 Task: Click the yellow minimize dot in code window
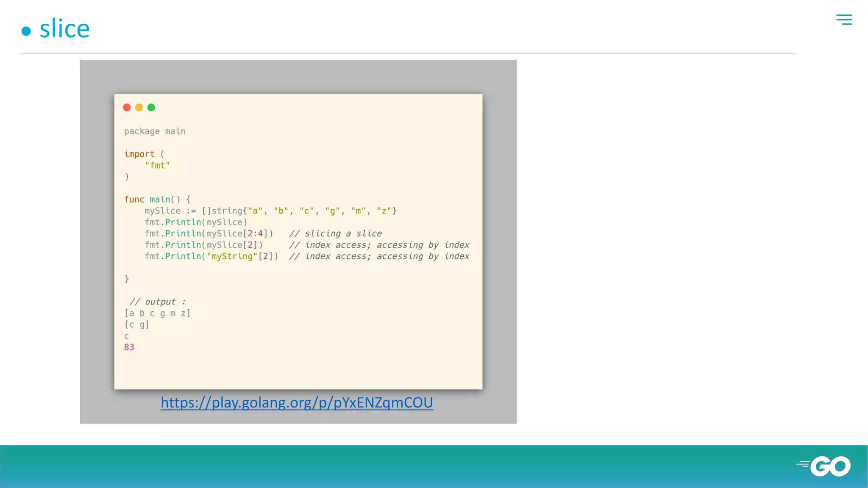click(139, 108)
